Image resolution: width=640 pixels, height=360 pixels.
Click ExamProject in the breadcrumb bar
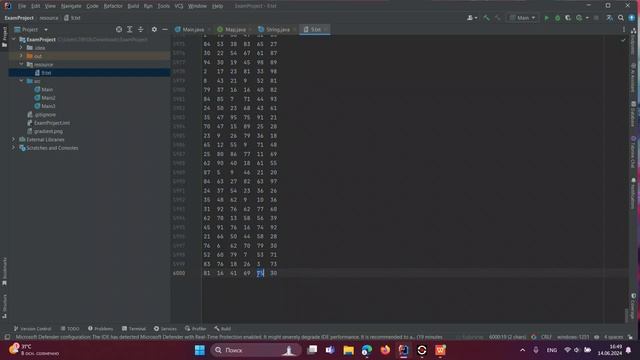click(19, 18)
